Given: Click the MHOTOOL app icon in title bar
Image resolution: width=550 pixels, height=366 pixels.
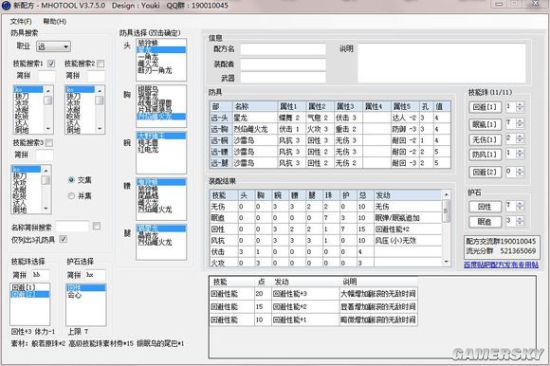Looking at the screenshot, I should pos(6,6).
